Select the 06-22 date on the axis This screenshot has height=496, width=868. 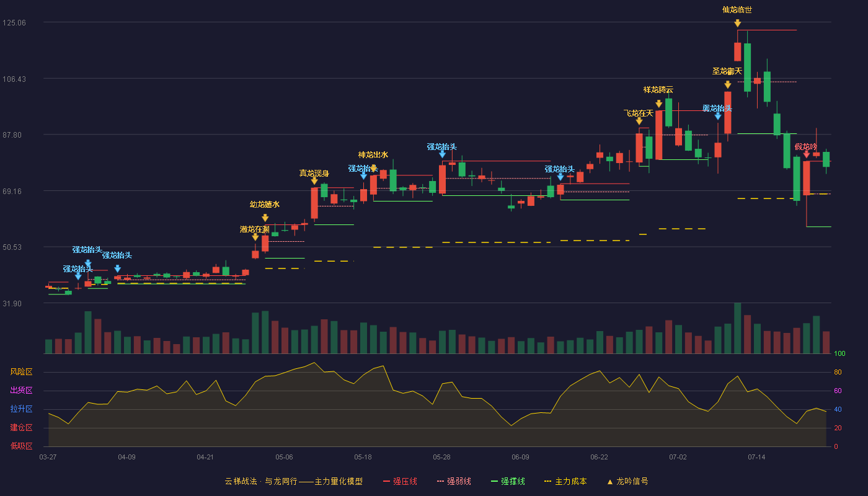point(599,457)
